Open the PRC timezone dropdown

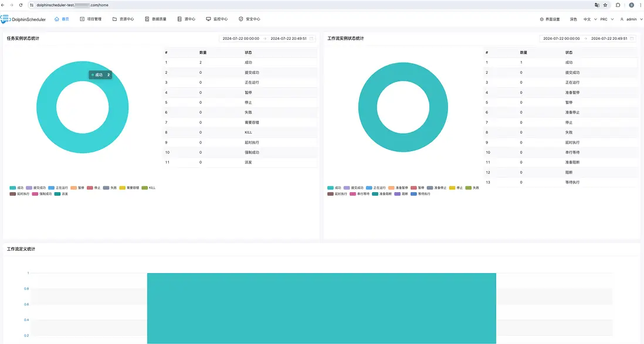click(x=606, y=19)
